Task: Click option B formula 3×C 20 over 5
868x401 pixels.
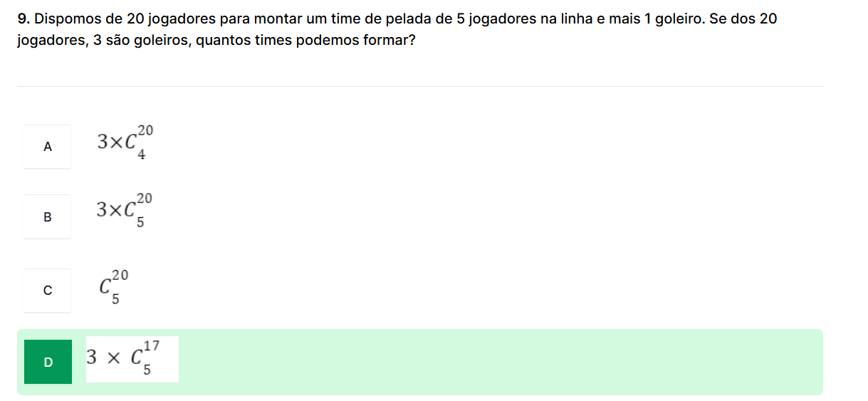Action: coord(125,210)
